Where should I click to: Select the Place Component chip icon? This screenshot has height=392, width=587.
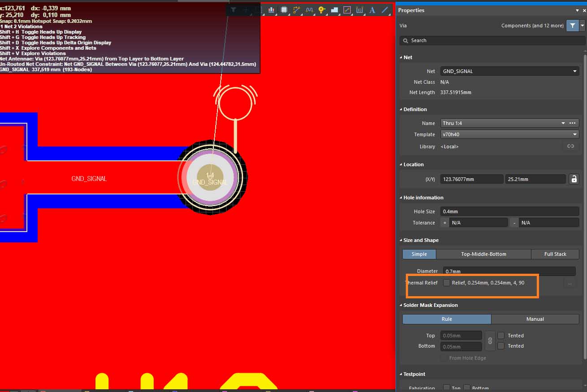[x=284, y=10]
